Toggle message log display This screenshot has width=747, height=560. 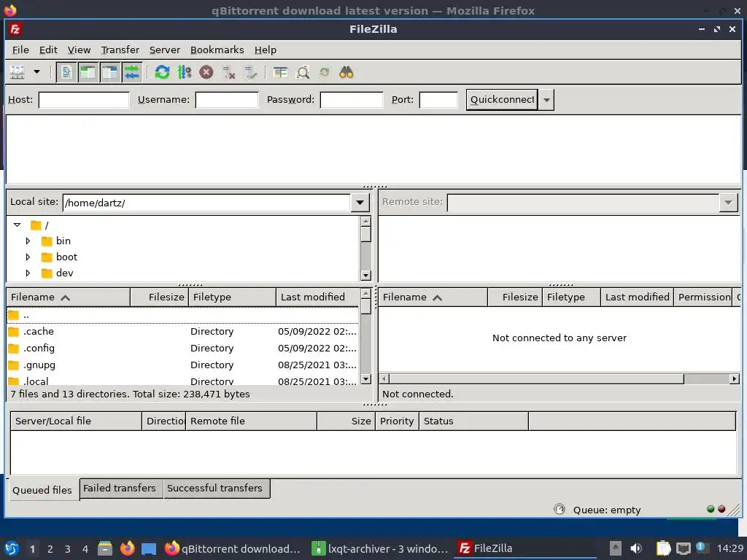coord(66,72)
